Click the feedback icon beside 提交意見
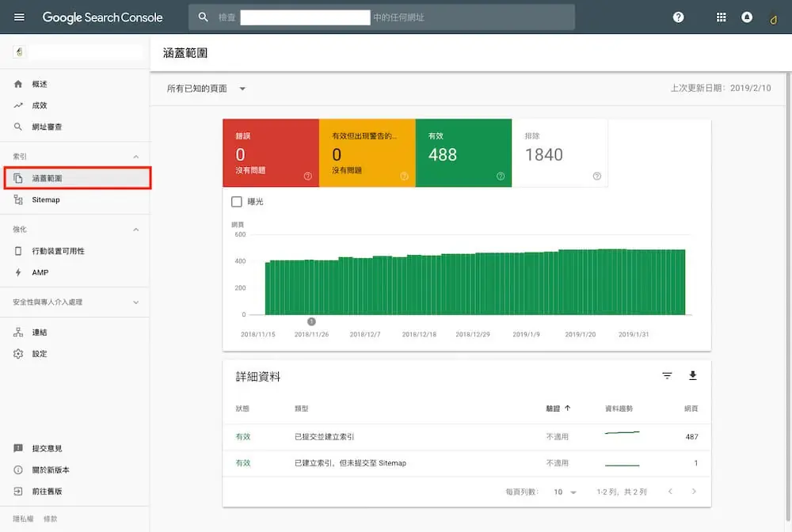This screenshot has height=532, width=792. click(x=18, y=448)
